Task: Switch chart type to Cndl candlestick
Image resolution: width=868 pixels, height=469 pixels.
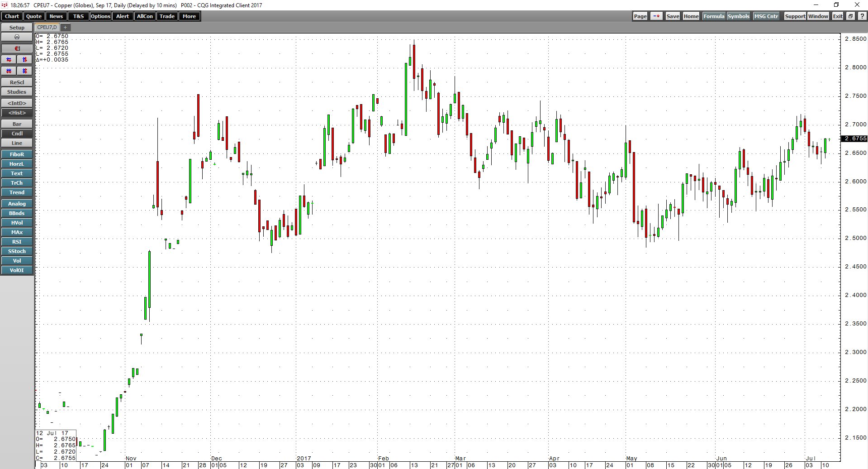Action: pos(17,134)
